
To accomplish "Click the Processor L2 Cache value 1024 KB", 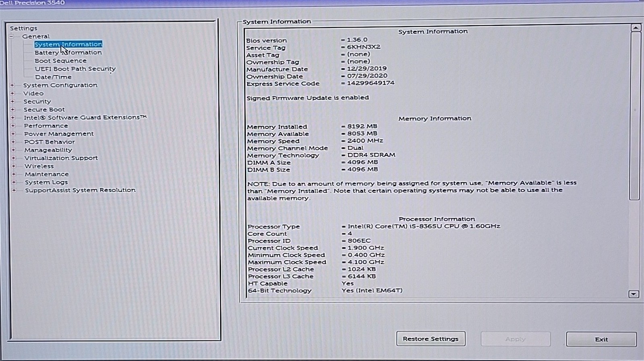I will point(361,269).
